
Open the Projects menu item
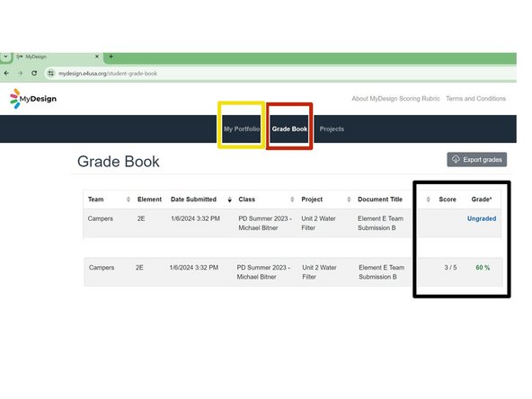pos(332,129)
